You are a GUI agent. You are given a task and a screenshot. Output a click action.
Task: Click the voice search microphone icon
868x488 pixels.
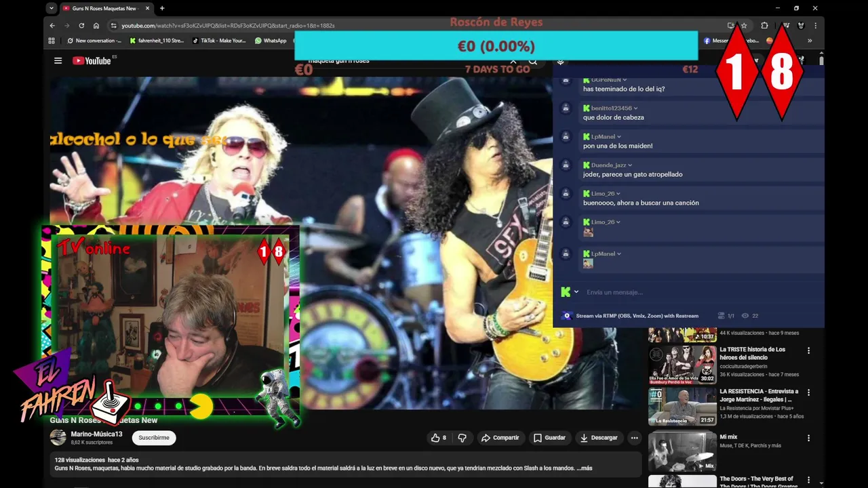pyautogui.click(x=560, y=61)
